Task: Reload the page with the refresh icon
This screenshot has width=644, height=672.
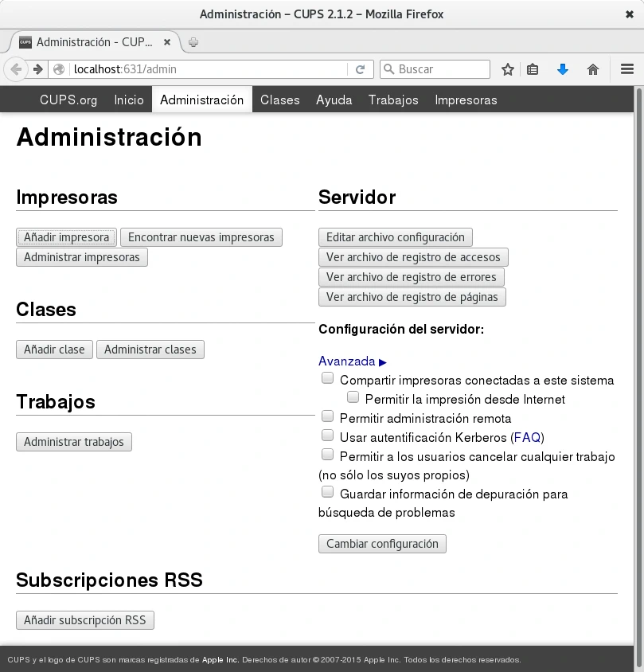Action: (360, 69)
